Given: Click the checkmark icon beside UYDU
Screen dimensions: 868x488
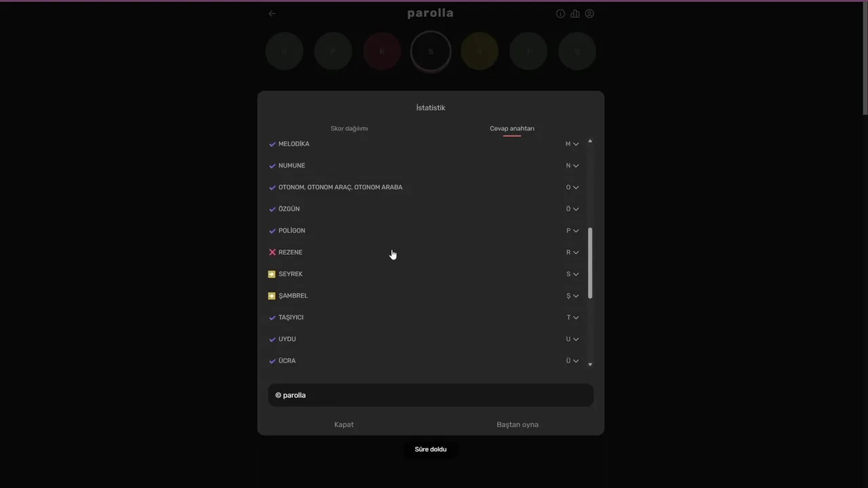Looking at the screenshot, I should click(x=273, y=340).
